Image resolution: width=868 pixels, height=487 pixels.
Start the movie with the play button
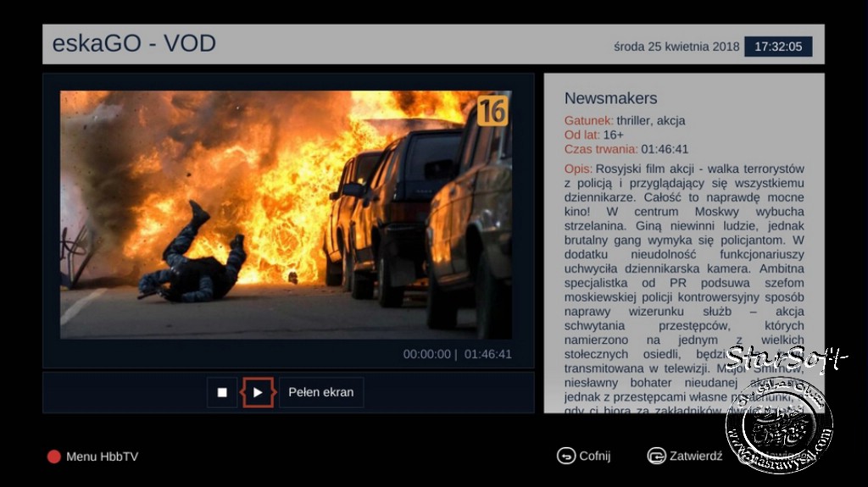coord(258,392)
